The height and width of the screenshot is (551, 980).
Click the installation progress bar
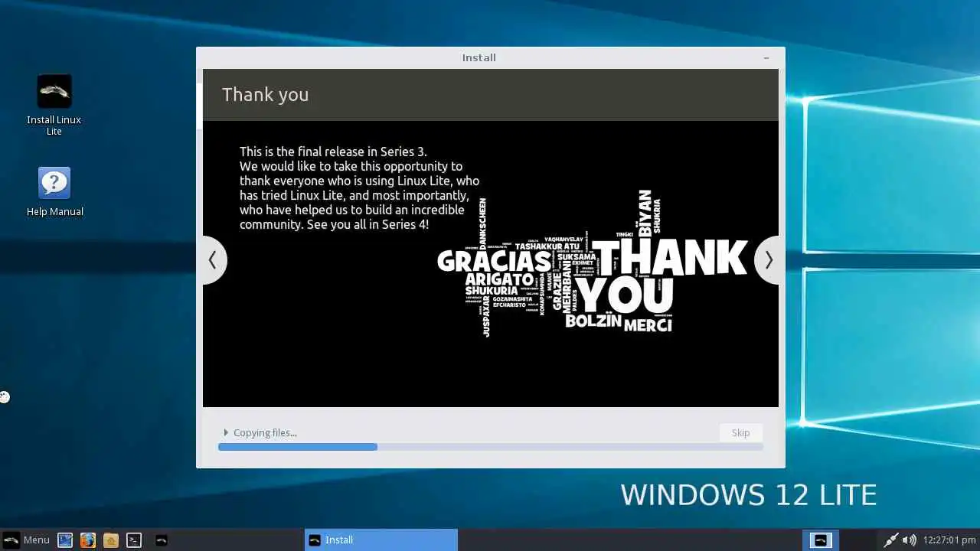(x=490, y=447)
